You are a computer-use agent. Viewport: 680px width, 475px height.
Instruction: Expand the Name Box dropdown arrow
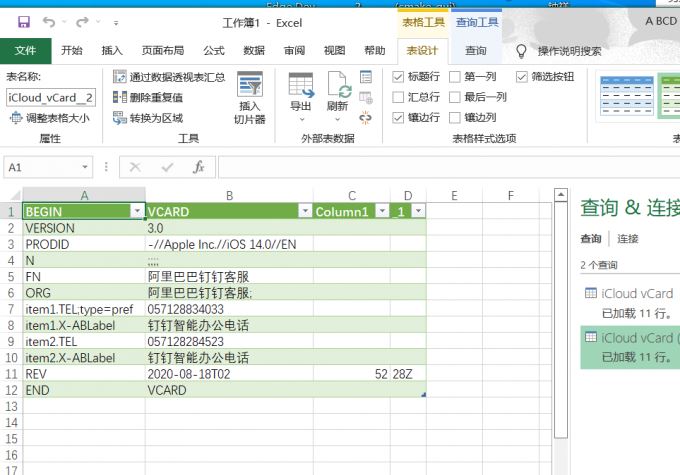point(86,167)
